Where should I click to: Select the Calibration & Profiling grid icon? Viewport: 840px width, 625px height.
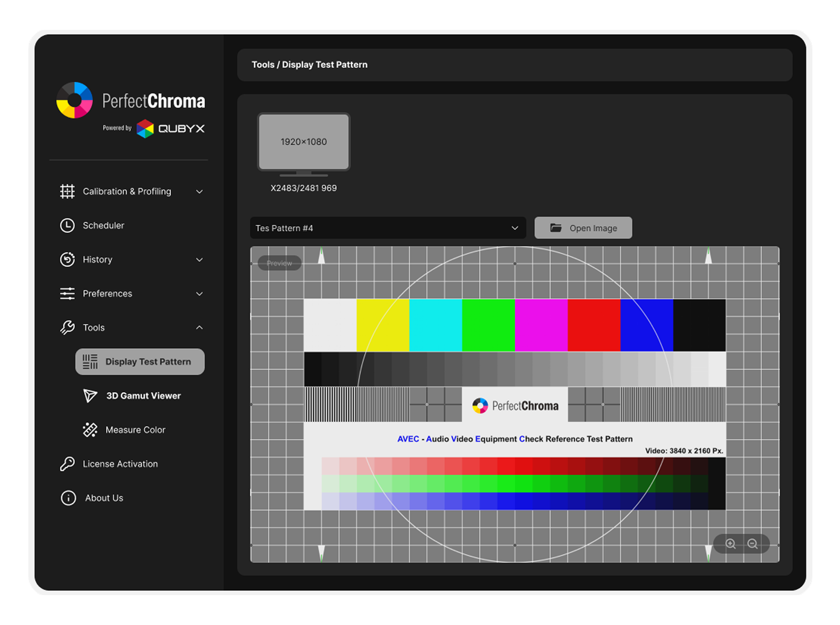click(67, 191)
